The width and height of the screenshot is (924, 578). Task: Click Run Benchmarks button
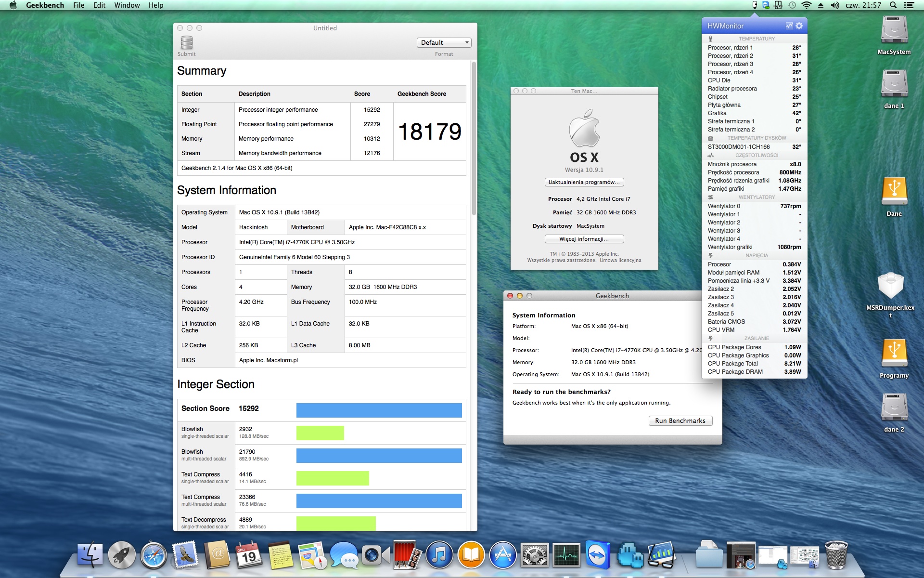coord(680,420)
